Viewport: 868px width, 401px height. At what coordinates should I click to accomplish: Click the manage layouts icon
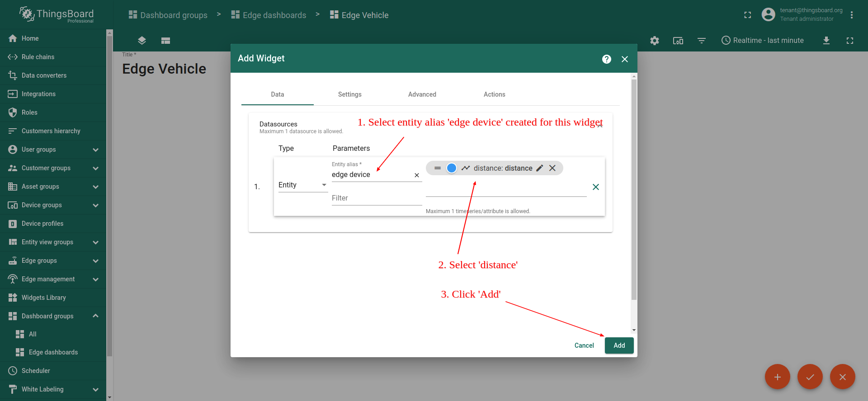click(x=165, y=41)
